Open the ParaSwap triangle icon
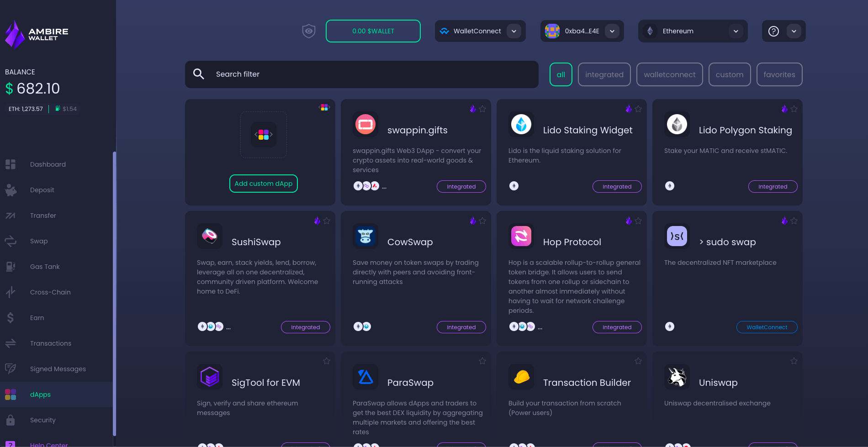The height and width of the screenshot is (447, 868). click(x=365, y=377)
